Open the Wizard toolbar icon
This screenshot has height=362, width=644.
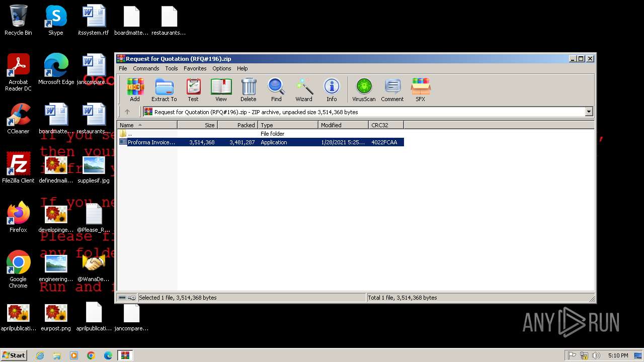tap(304, 90)
